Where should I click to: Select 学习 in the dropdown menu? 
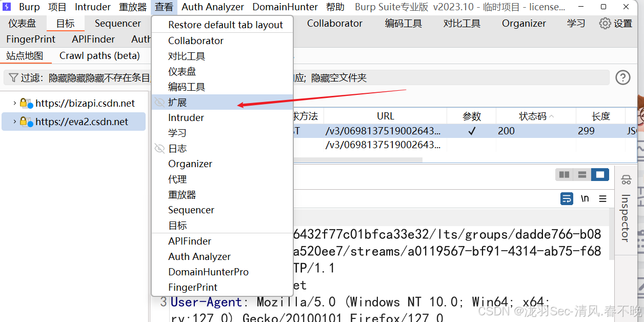click(223, 133)
